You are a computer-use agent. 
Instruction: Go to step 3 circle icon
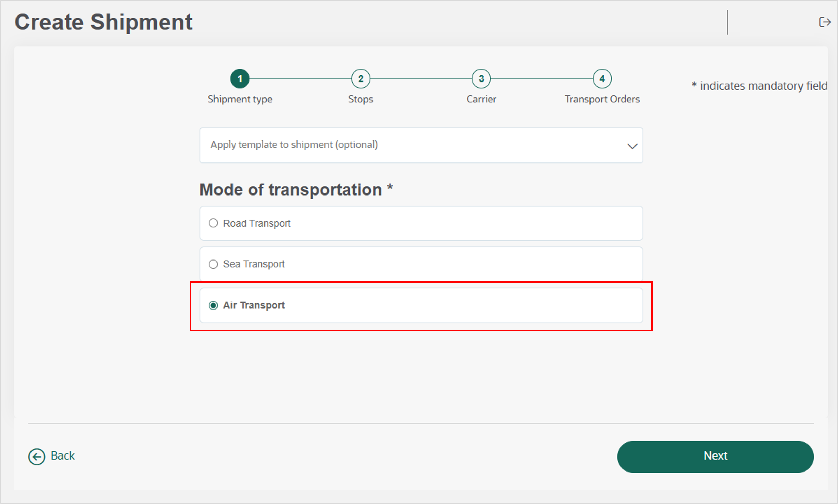pyautogui.click(x=481, y=79)
